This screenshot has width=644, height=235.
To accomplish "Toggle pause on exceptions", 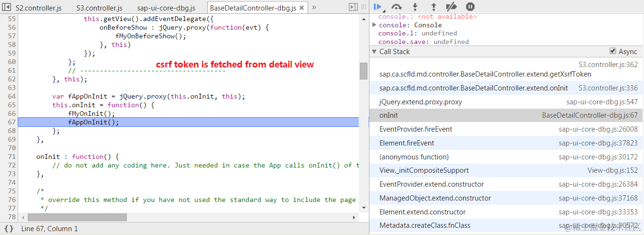I will tap(470, 7).
